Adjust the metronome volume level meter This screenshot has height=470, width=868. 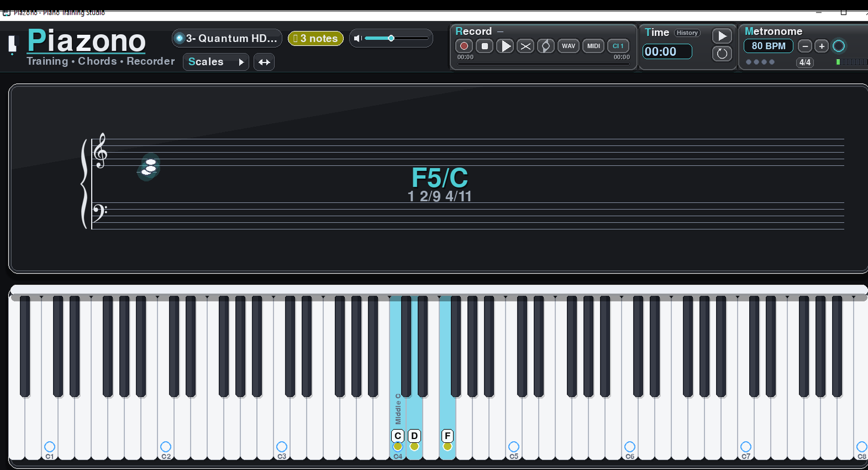(x=852, y=62)
